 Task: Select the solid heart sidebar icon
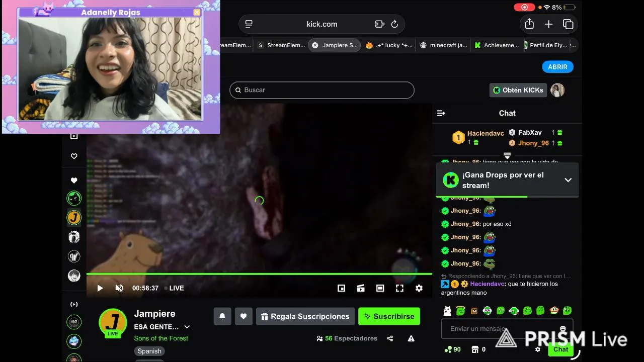click(74, 180)
